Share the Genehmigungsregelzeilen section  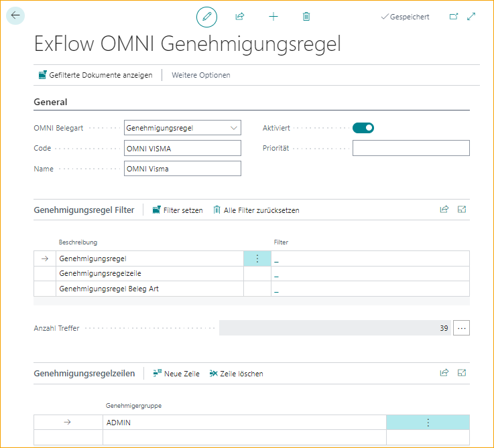(444, 373)
